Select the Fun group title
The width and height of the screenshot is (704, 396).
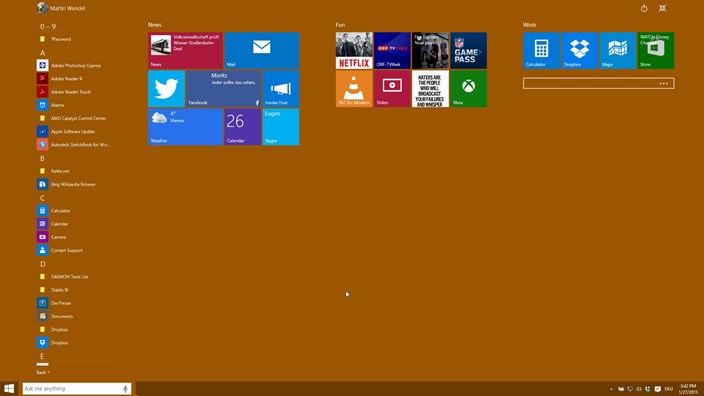(x=340, y=25)
